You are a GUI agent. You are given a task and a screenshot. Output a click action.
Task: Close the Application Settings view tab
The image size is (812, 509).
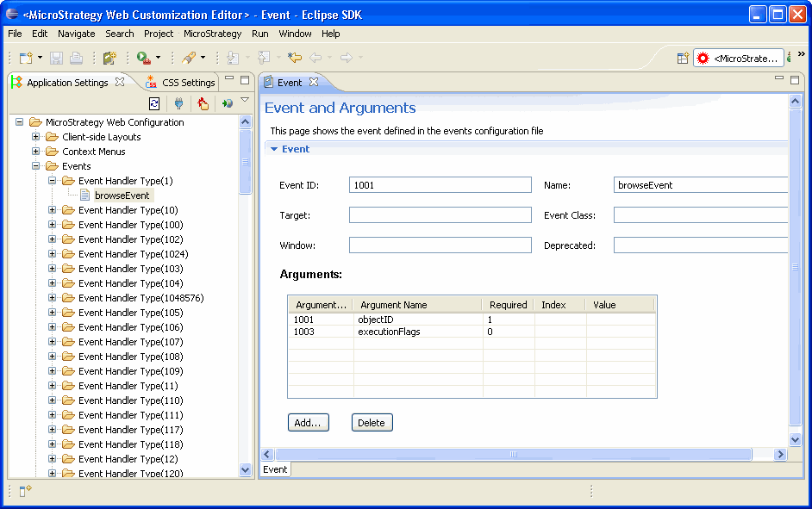pos(120,82)
